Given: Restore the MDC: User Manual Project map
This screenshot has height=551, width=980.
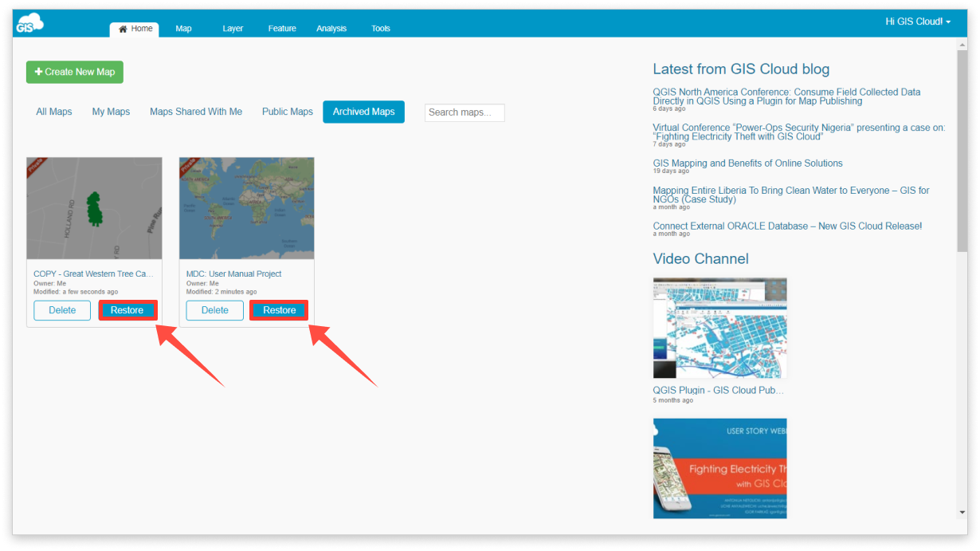Looking at the screenshot, I should click(x=280, y=310).
